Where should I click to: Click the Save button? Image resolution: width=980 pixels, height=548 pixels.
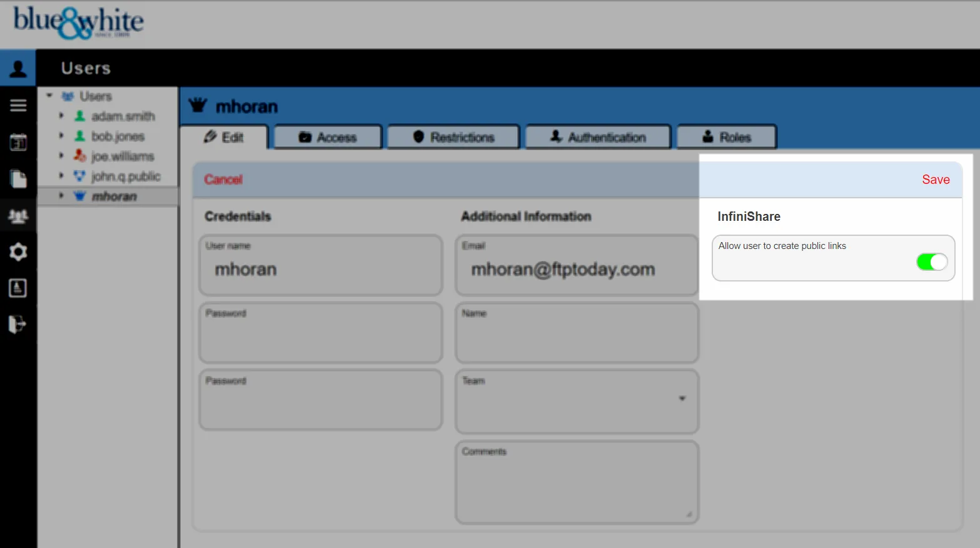click(935, 180)
